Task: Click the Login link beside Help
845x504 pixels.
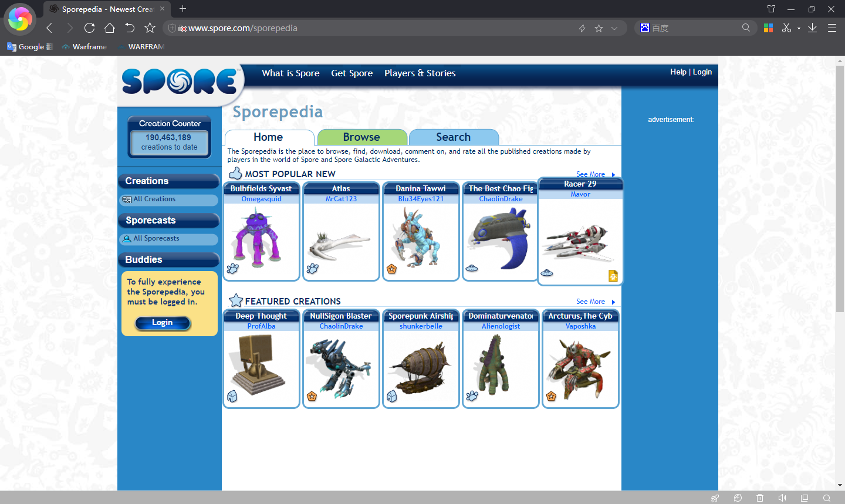Action: click(702, 72)
